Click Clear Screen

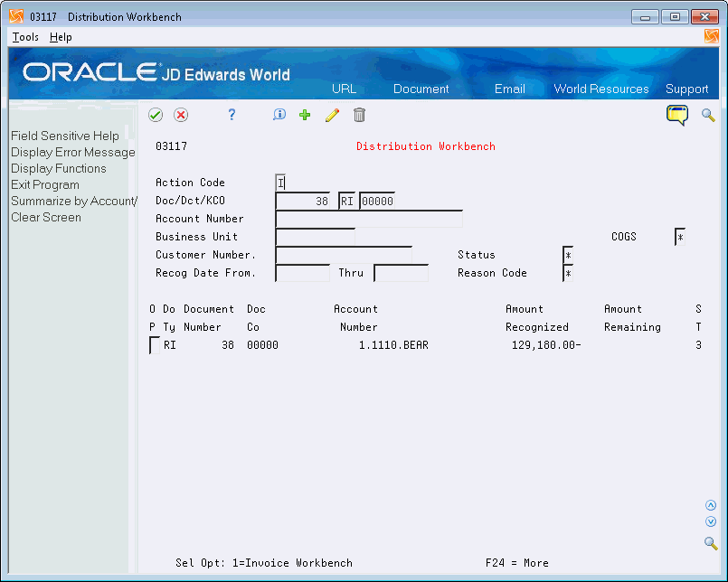[46, 217]
